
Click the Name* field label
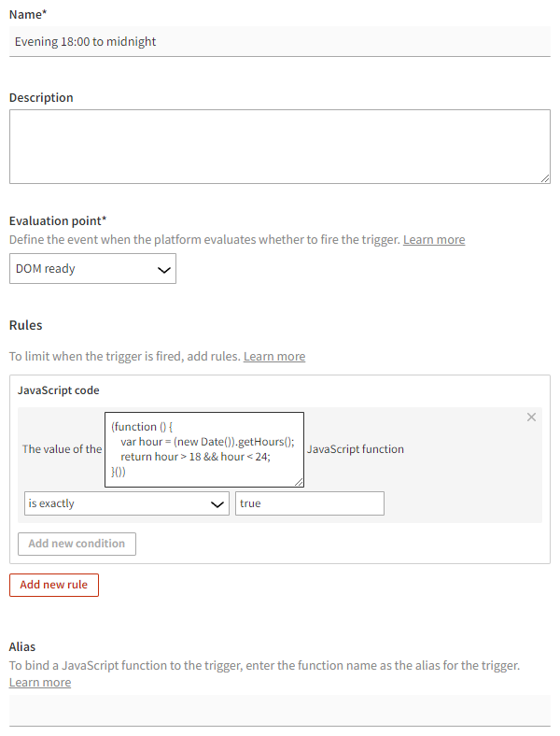point(28,13)
